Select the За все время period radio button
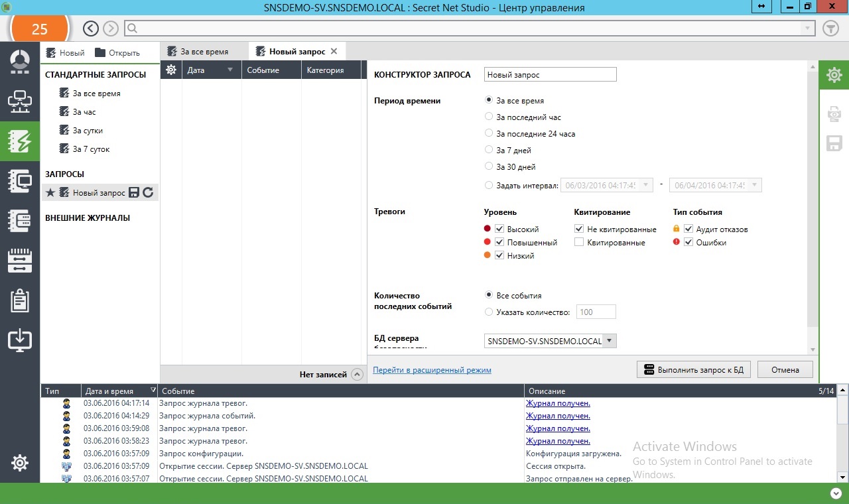This screenshot has width=849, height=504. [x=489, y=100]
